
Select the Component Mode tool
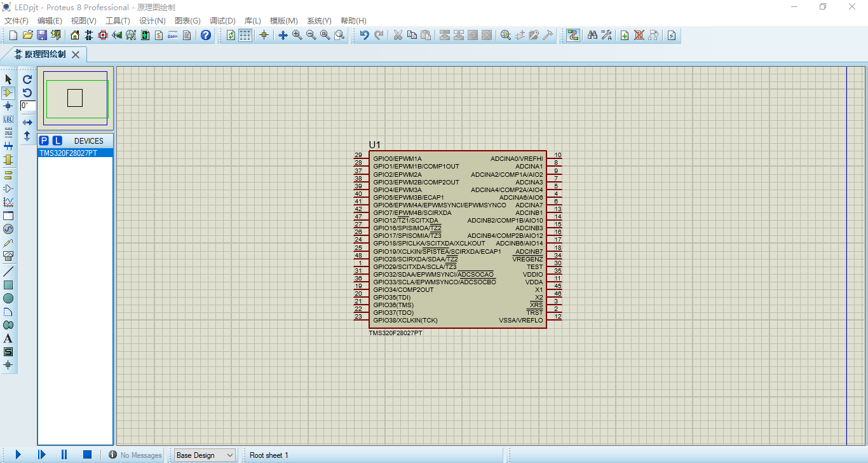pyautogui.click(x=8, y=93)
